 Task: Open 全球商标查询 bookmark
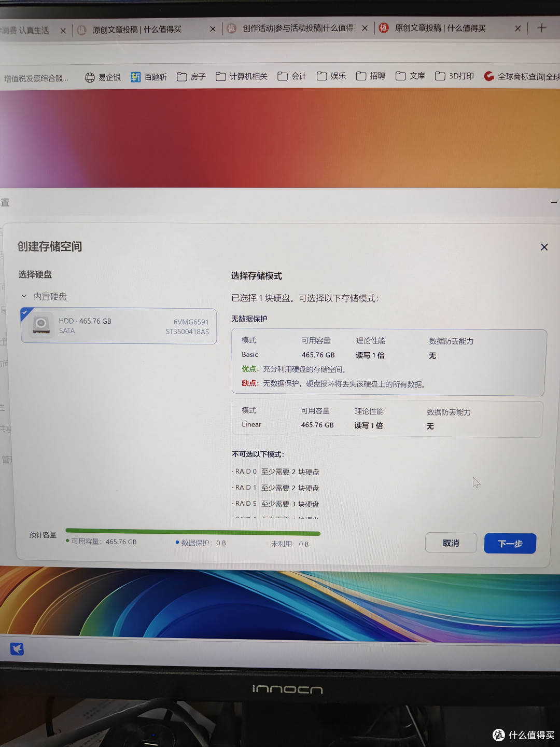click(522, 77)
